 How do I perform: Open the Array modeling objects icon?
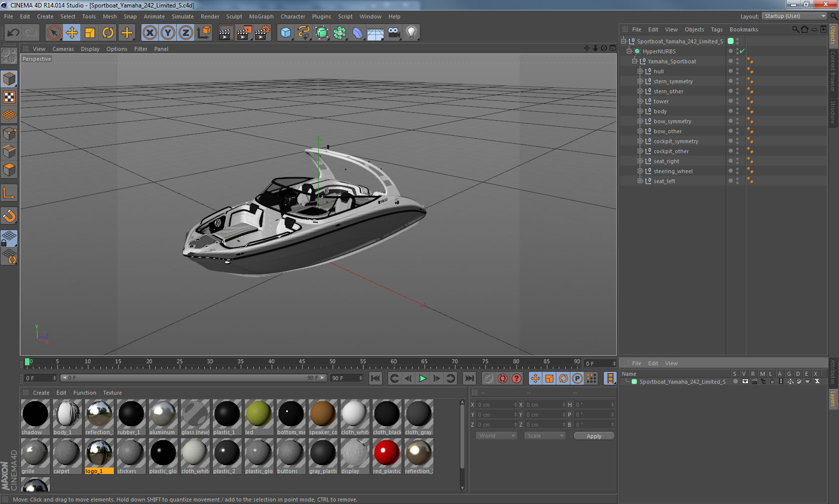340,33
